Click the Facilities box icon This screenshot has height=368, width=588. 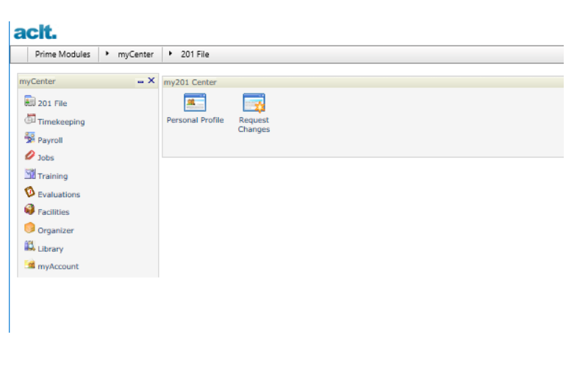click(29, 210)
